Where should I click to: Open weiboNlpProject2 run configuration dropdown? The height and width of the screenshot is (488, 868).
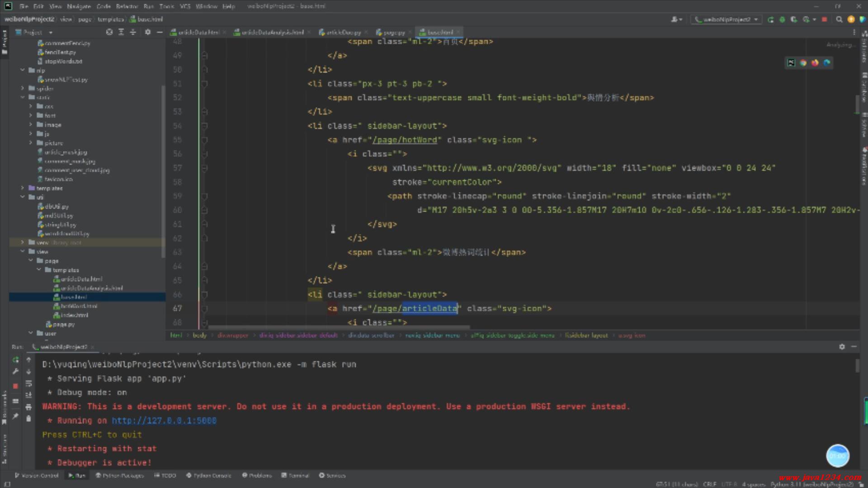(726, 19)
